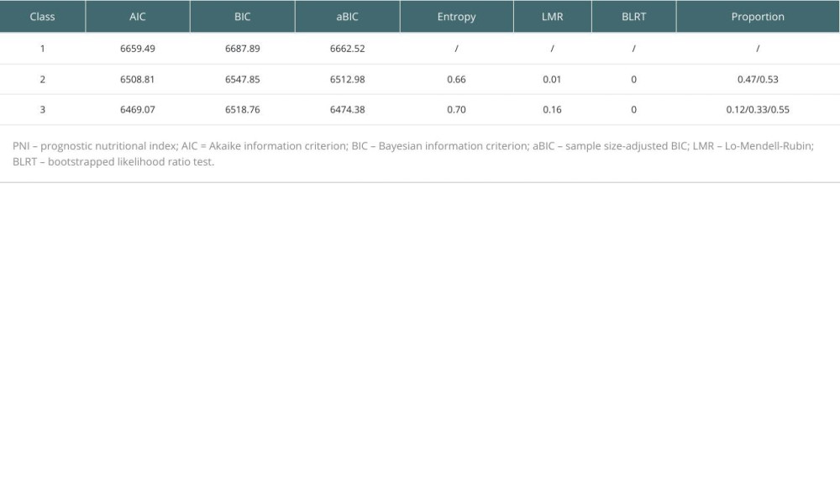Click Class cell with value 1
Image resolution: width=840 pixels, height=504 pixels.
(42, 49)
